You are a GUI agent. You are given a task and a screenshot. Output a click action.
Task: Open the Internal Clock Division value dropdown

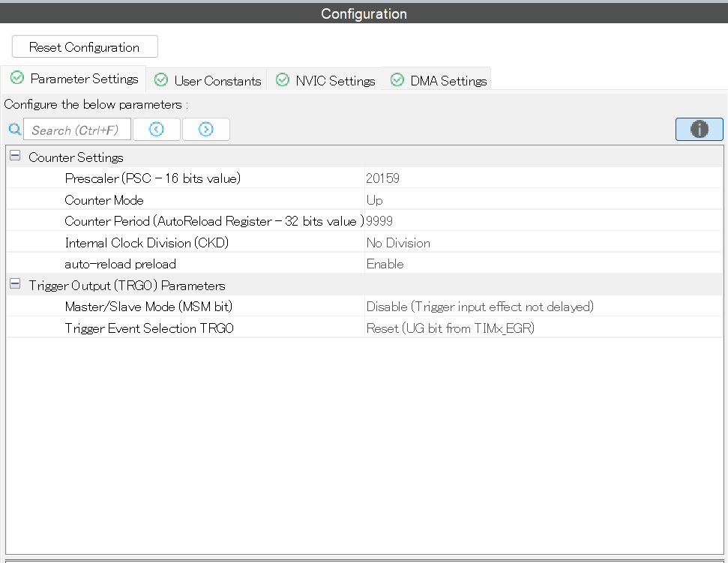click(x=543, y=243)
